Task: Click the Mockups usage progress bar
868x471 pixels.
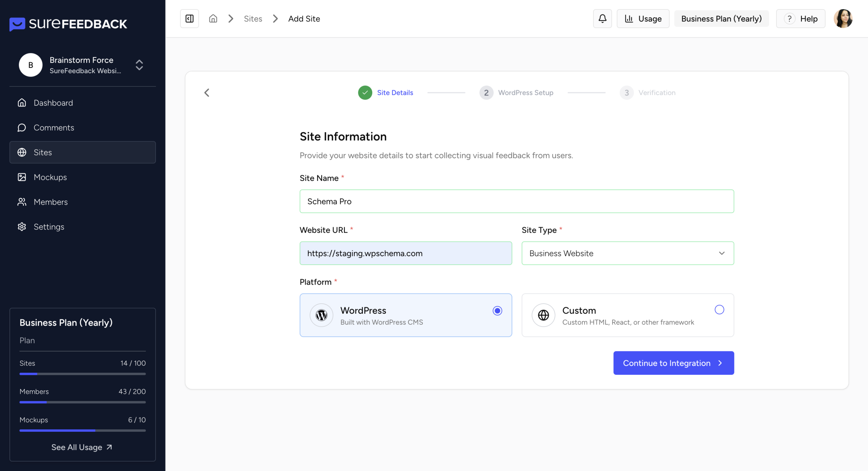Action: click(x=82, y=430)
